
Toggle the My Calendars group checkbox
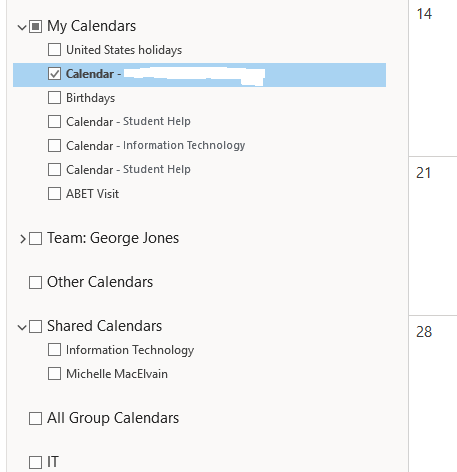pyautogui.click(x=35, y=27)
